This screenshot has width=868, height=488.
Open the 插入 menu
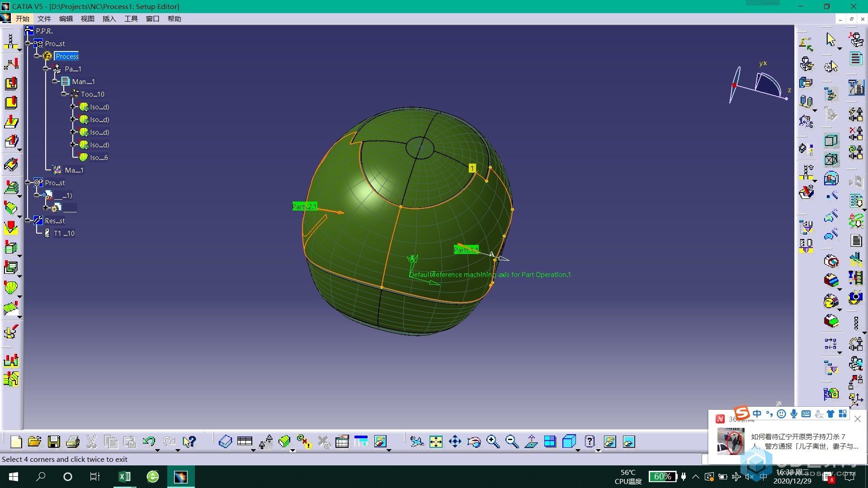(x=109, y=19)
